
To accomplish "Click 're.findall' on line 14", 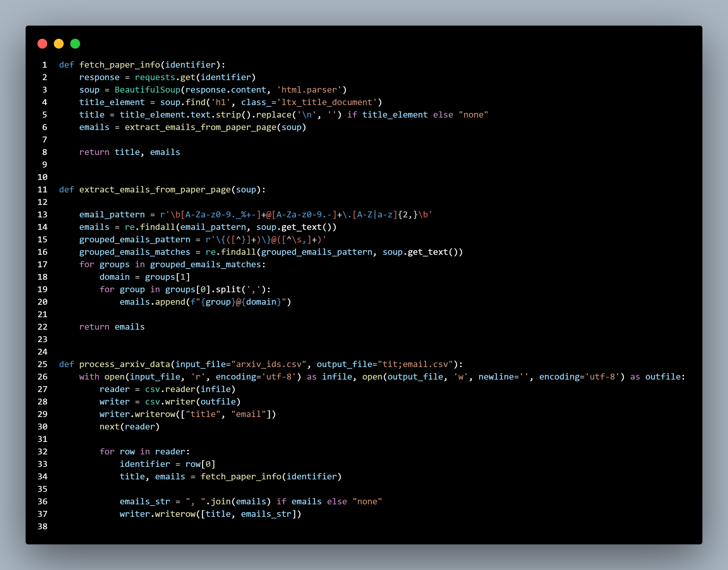I will point(150,227).
